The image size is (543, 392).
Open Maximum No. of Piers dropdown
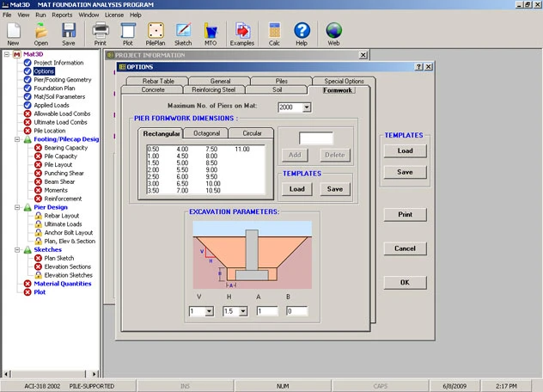coord(307,107)
